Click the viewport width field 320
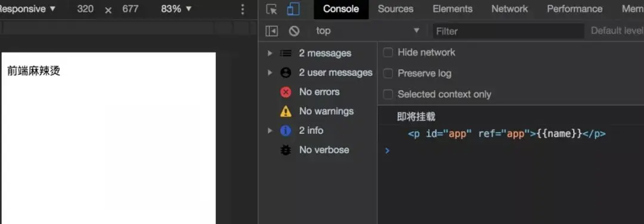 [85, 8]
